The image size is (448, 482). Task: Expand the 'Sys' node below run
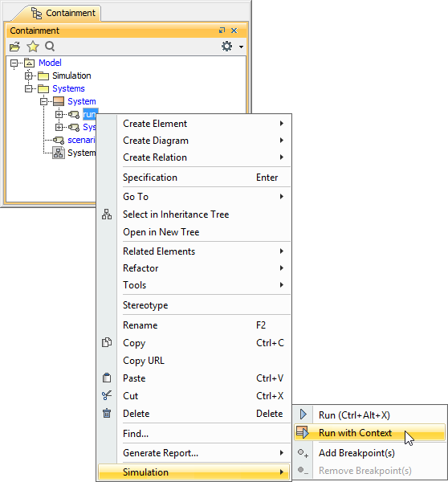tap(59, 127)
